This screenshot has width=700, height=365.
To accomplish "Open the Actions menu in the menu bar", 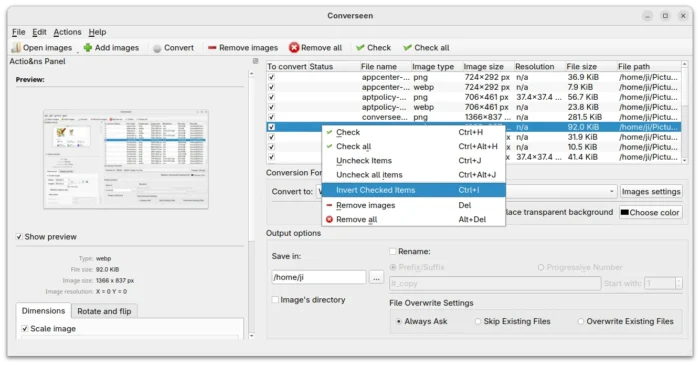I will click(x=67, y=32).
